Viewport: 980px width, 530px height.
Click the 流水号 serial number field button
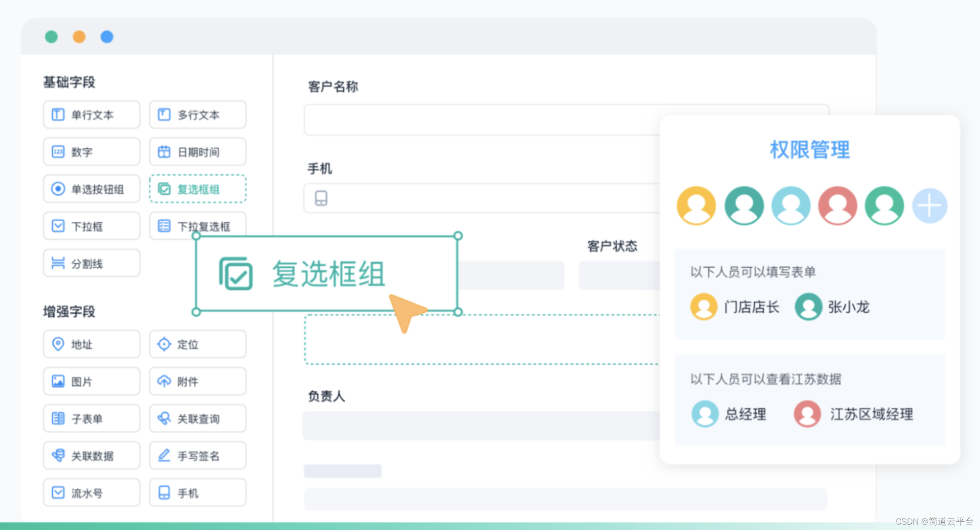[92, 493]
